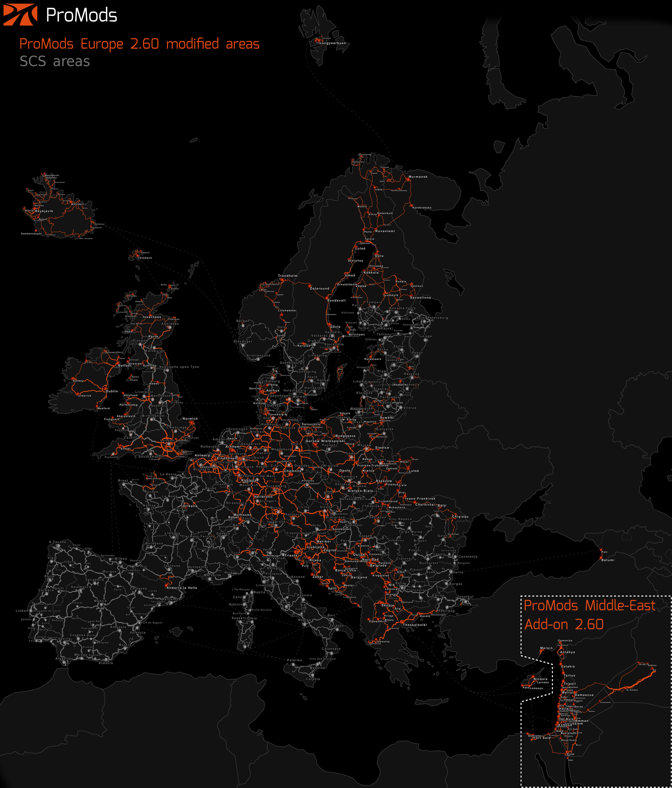Click the Edinburgh city label
Image resolution: width=672 pixels, height=788 pixels.
click(x=155, y=351)
